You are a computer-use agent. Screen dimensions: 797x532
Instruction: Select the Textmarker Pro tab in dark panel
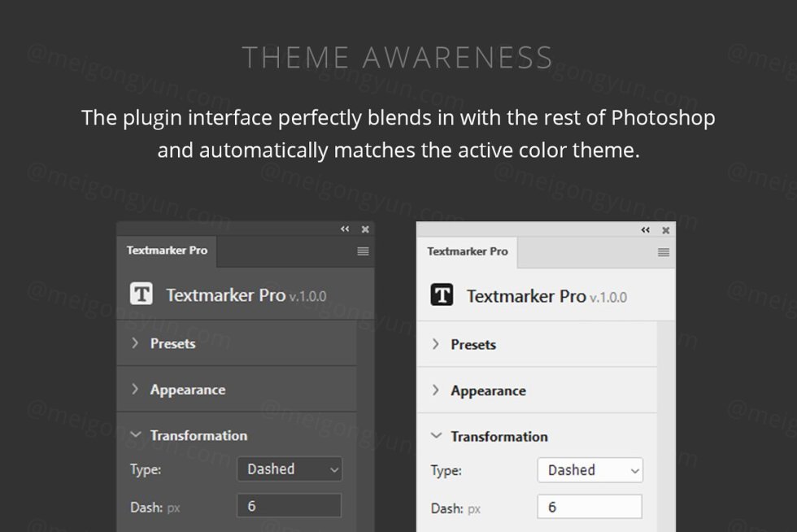tap(167, 251)
